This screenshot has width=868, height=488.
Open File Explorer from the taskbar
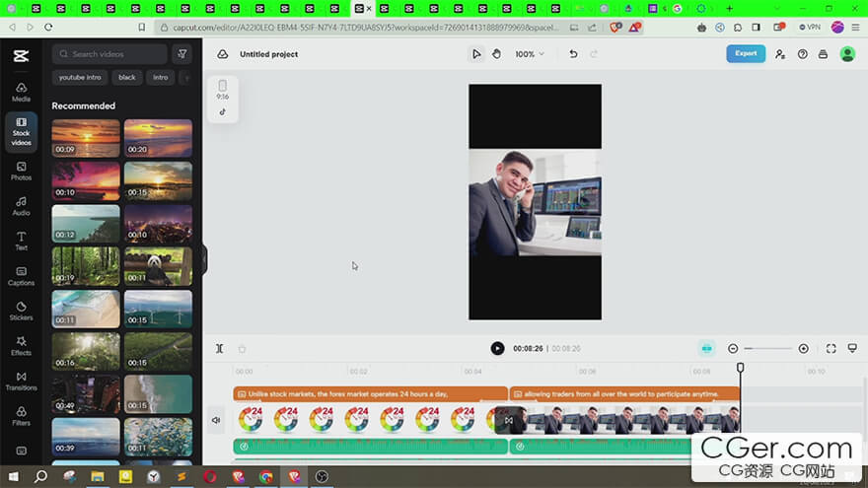(98, 476)
